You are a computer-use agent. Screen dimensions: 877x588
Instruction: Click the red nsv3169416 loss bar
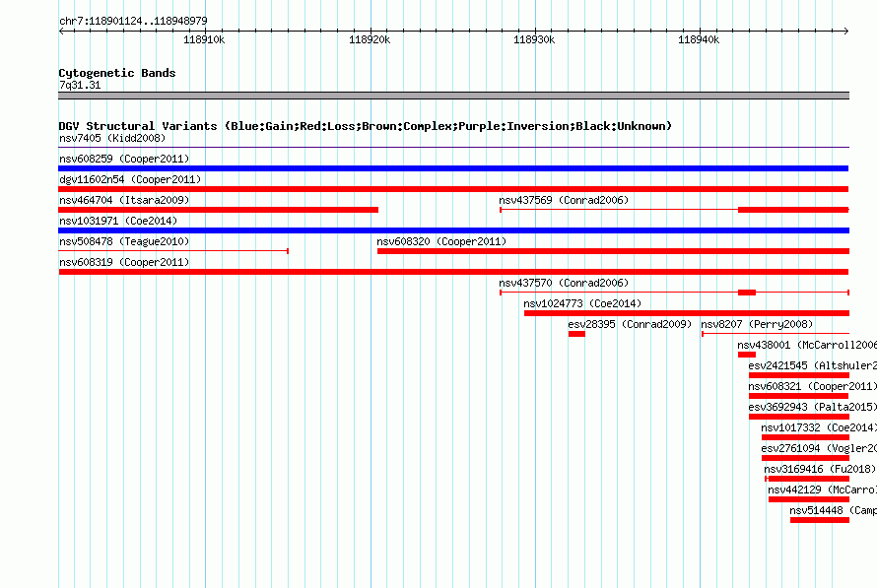tap(807, 479)
